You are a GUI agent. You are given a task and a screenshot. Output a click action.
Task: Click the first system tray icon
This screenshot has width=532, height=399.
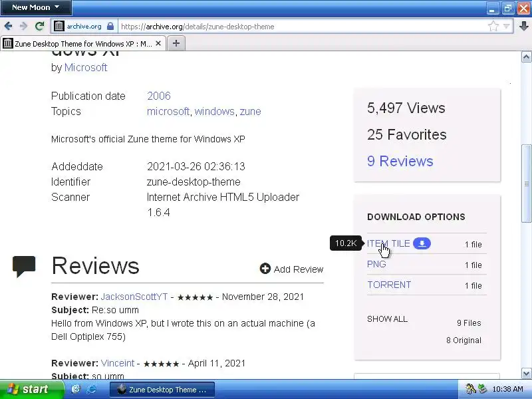pos(471,389)
